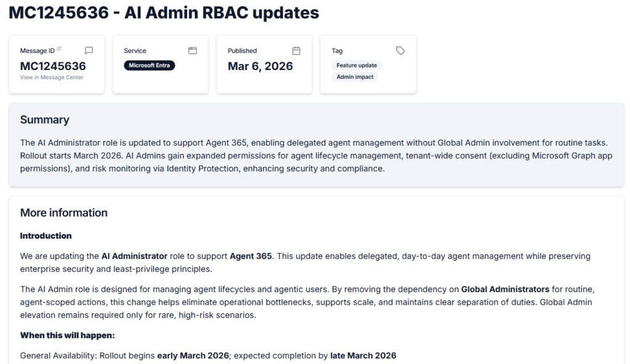Viewport: 630px width, 364px height.
Task: Click the window icon in the Service card
Action: (193, 51)
